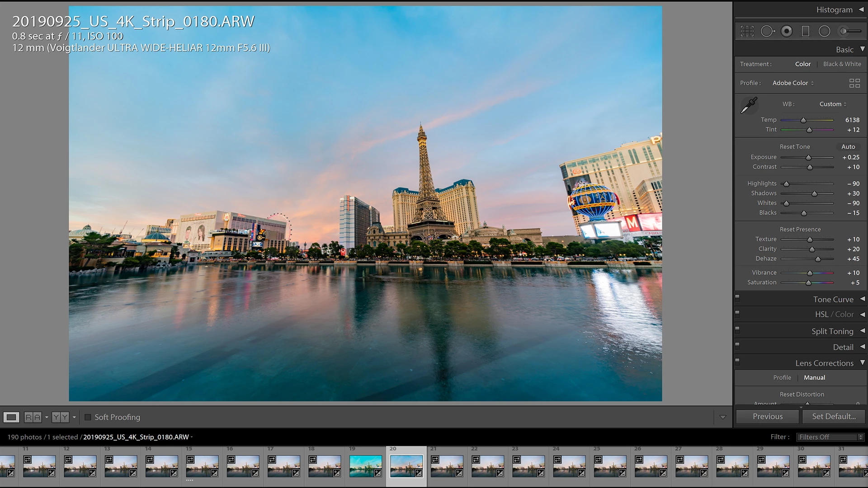Screen dimensions: 868x488
Task: Select the Spot Removal tool
Action: coord(767,31)
